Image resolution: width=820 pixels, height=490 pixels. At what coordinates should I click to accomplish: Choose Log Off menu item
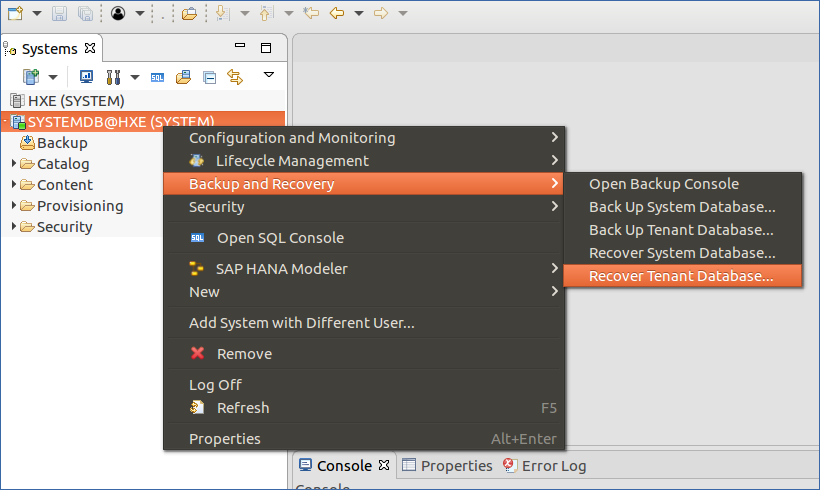[364, 384]
